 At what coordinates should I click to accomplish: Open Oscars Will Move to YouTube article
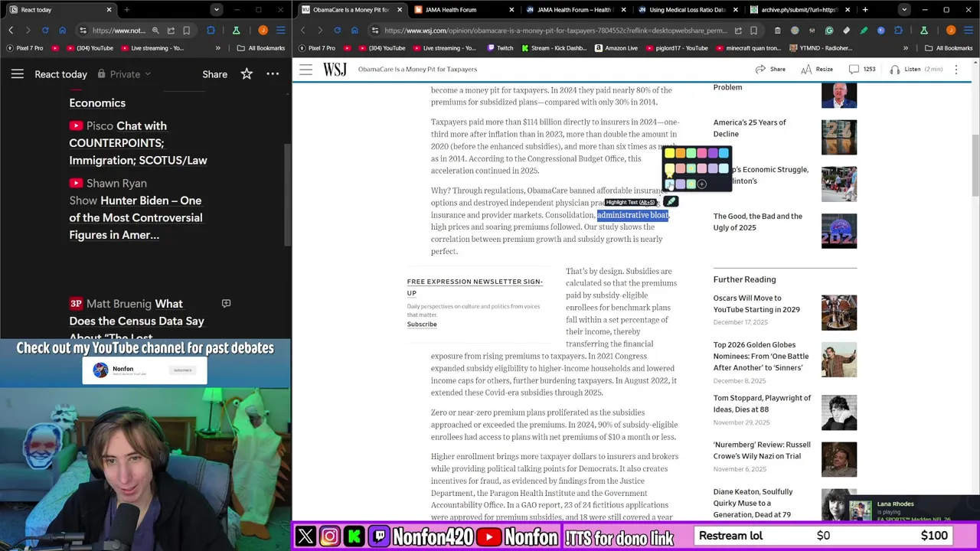(756, 304)
